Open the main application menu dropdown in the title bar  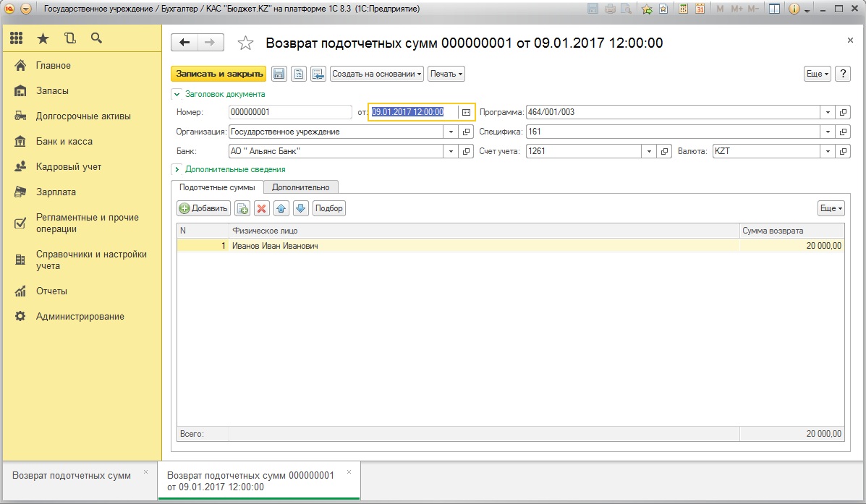click(x=25, y=9)
